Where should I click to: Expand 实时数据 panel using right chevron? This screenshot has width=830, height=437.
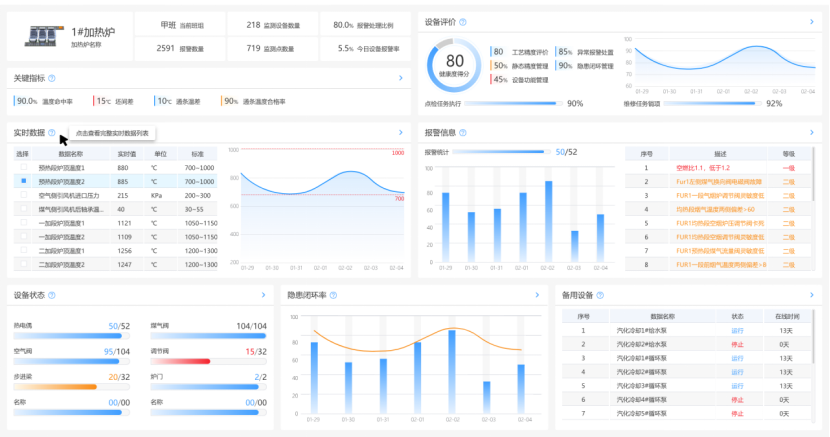click(x=400, y=132)
